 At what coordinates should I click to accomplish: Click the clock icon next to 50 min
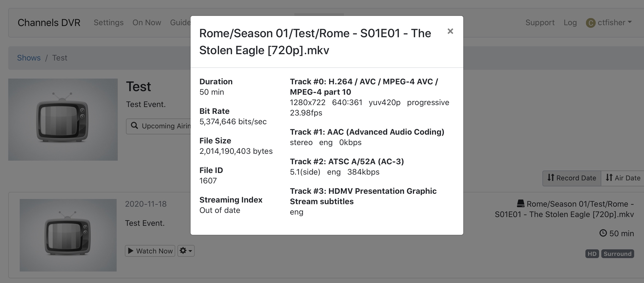(x=603, y=233)
